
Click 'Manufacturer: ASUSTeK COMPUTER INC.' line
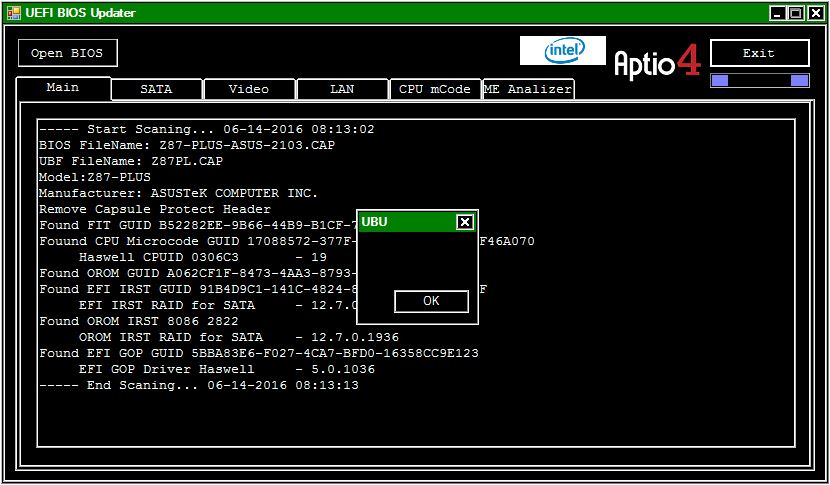(x=178, y=193)
